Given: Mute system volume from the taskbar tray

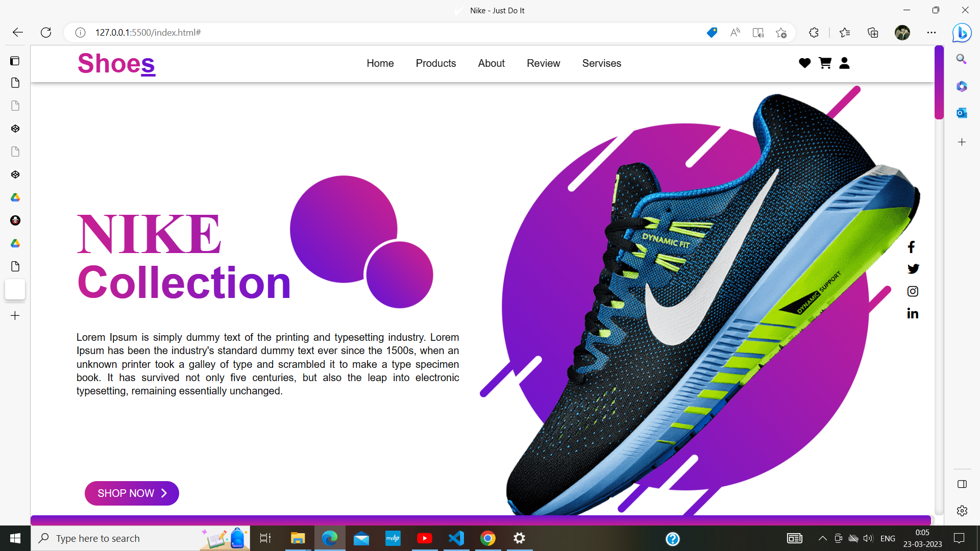Looking at the screenshot, I should pos(868,538).
